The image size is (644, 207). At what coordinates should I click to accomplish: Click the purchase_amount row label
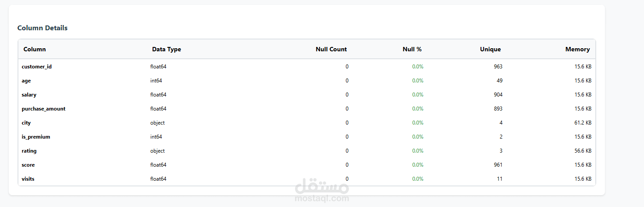tap(43, 109)
